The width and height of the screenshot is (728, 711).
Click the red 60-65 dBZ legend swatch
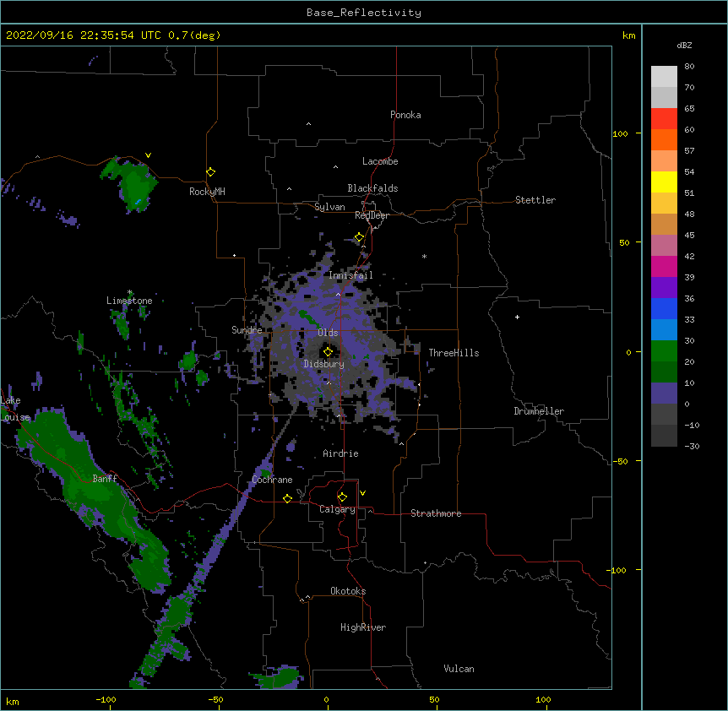(x=664, y=119)
